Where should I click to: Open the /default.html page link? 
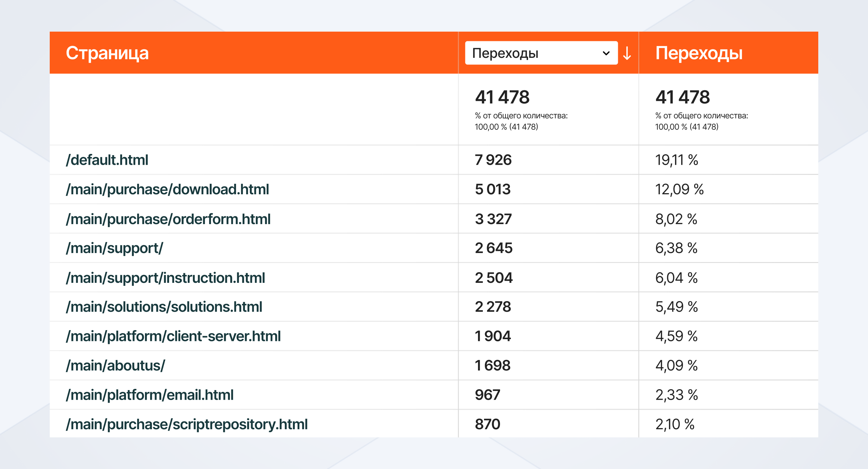107,160
